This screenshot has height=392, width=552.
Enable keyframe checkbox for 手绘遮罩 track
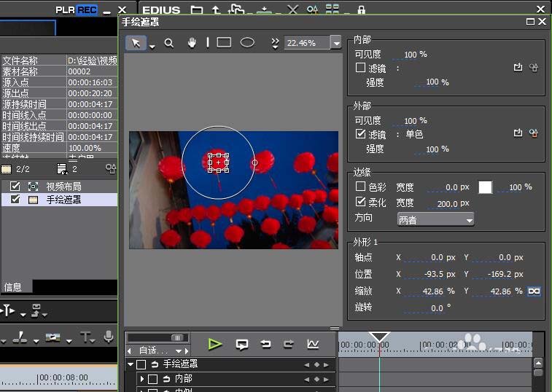tap(141, 364)
